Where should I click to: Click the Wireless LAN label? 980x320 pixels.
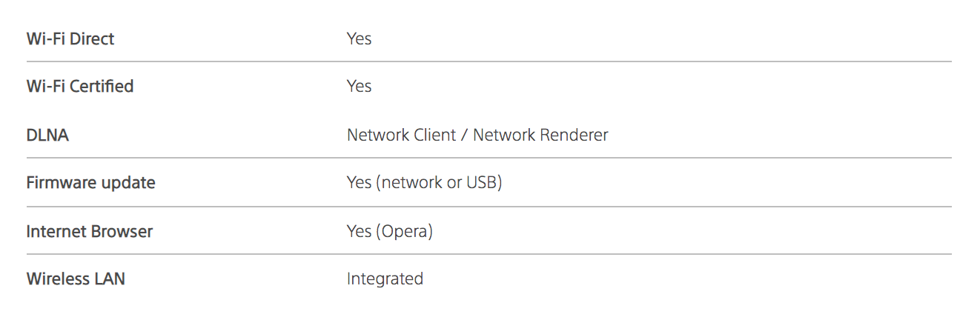pyautogui.click(x=76, y=279)
